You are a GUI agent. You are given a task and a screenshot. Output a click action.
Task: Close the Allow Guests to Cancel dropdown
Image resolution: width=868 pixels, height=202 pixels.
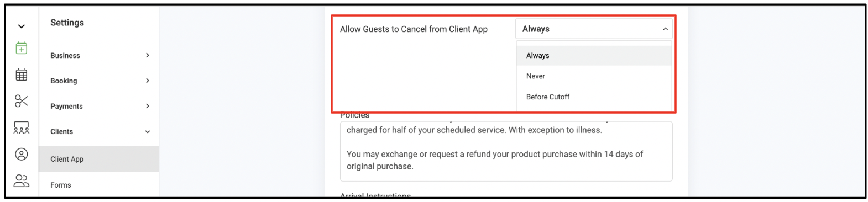coord(594,29)
